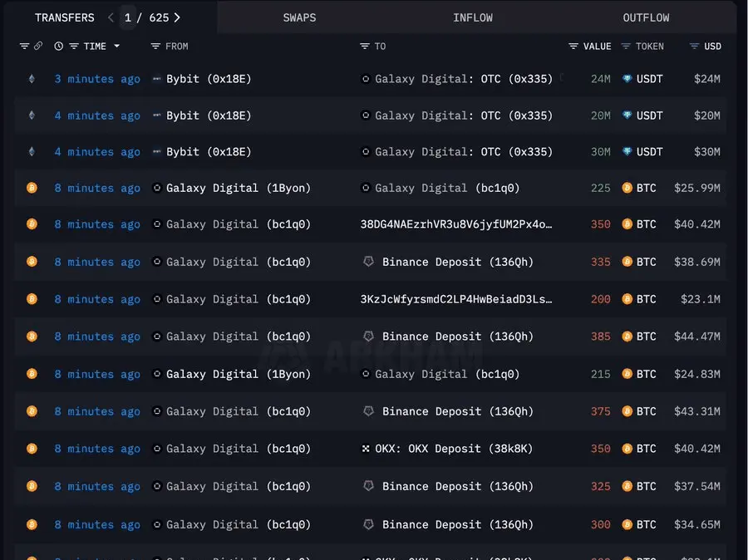Image resolution: width=748 pixels, height=560 pixels.
Task: Click Binance icon in 335 BTC row
Action: pyautogui.click(x=368, y=262)
